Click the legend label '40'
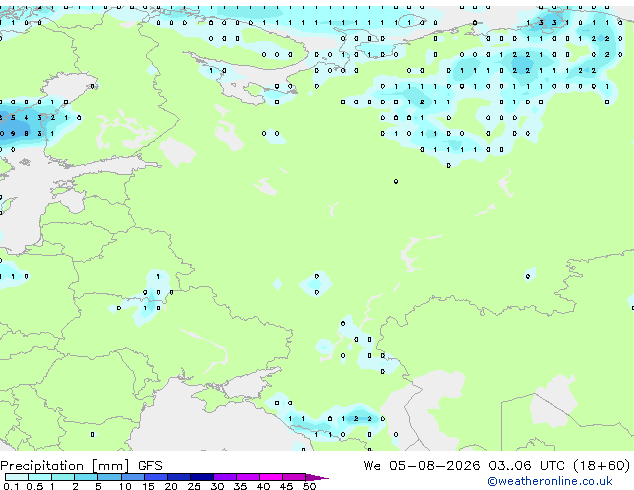Viewport: 634px width, 490px height. (x=263, y=486)
